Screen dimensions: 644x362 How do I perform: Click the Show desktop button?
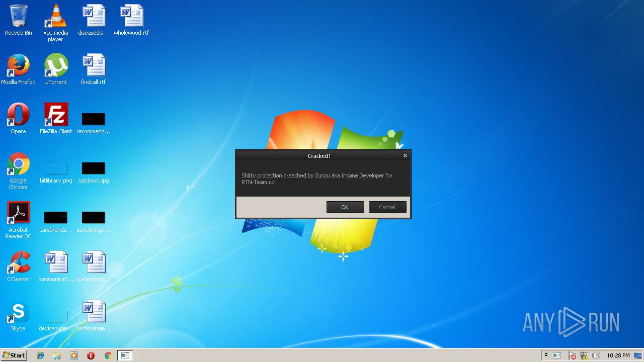639,355
